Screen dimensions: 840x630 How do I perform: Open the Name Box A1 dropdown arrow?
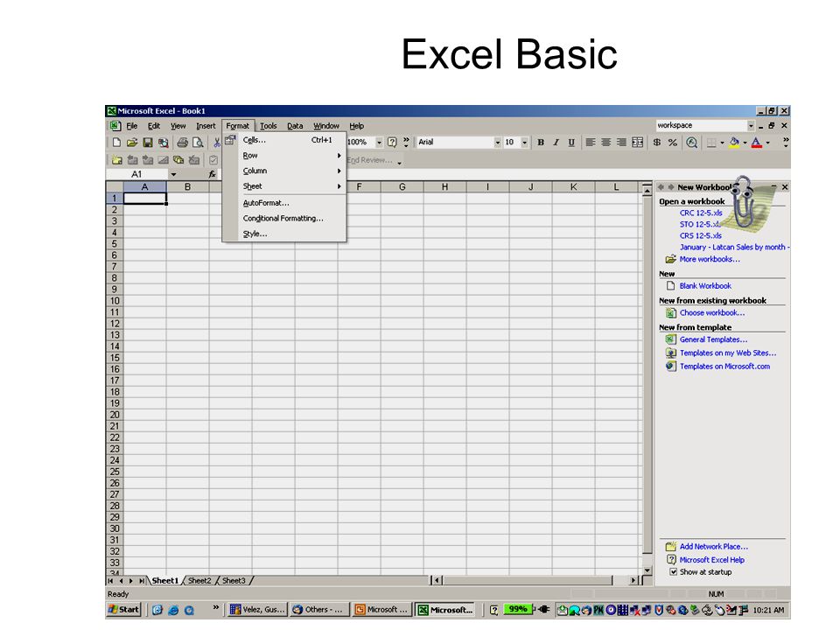[173, 175]
